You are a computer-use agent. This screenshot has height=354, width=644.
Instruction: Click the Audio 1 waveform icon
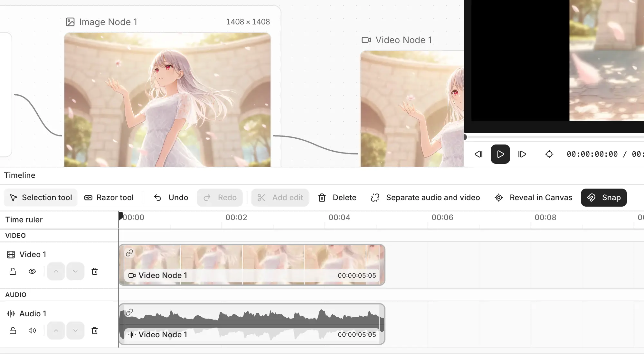pos(11,314)
